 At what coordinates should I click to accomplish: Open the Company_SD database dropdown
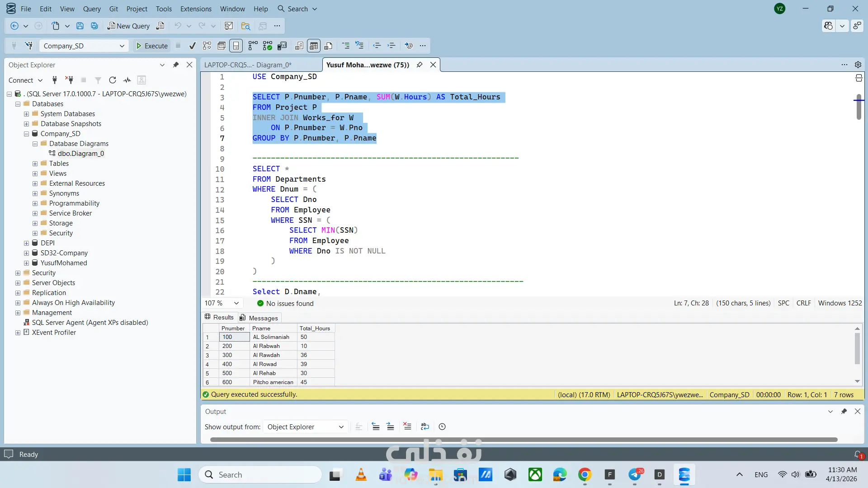[x=122, y=46]
